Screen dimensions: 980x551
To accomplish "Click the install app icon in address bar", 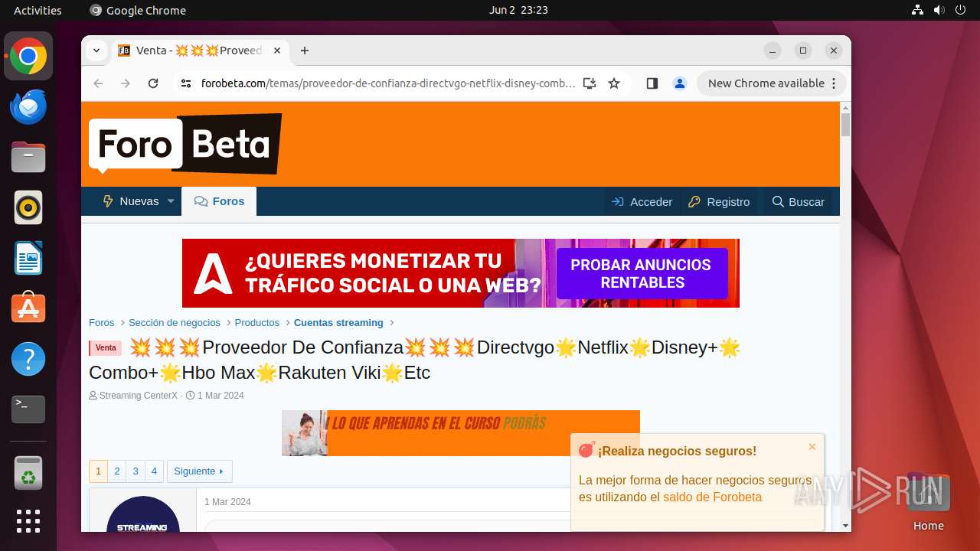I will coord(589,83).
